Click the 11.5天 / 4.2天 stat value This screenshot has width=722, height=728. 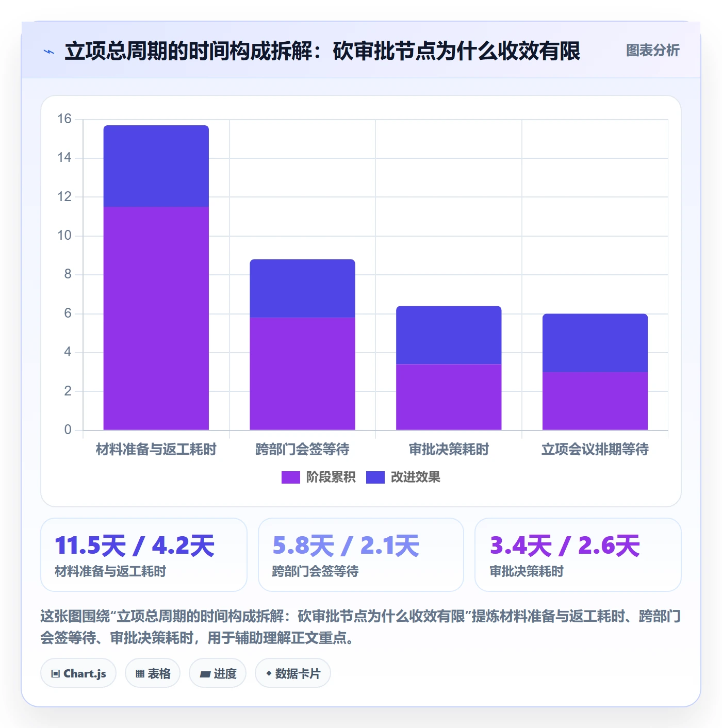point(135,545)
